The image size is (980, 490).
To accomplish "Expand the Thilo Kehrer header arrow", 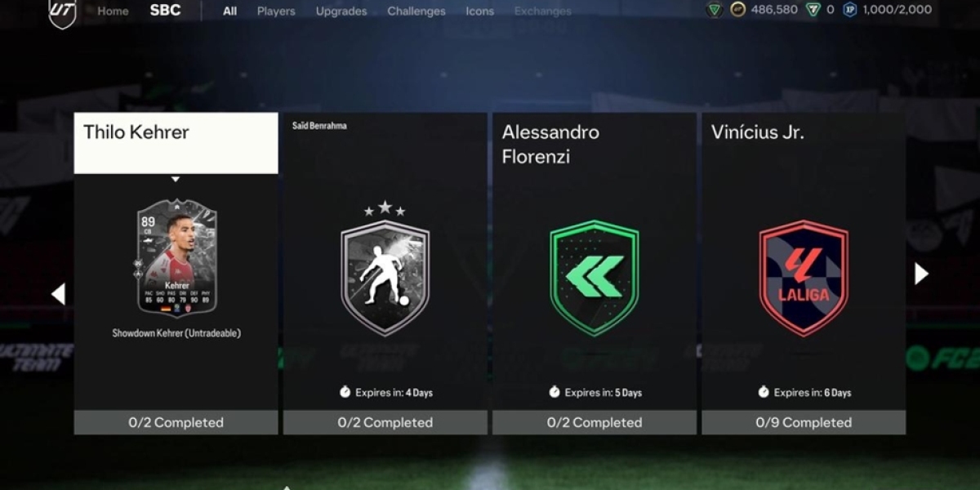I will [175, 179].
